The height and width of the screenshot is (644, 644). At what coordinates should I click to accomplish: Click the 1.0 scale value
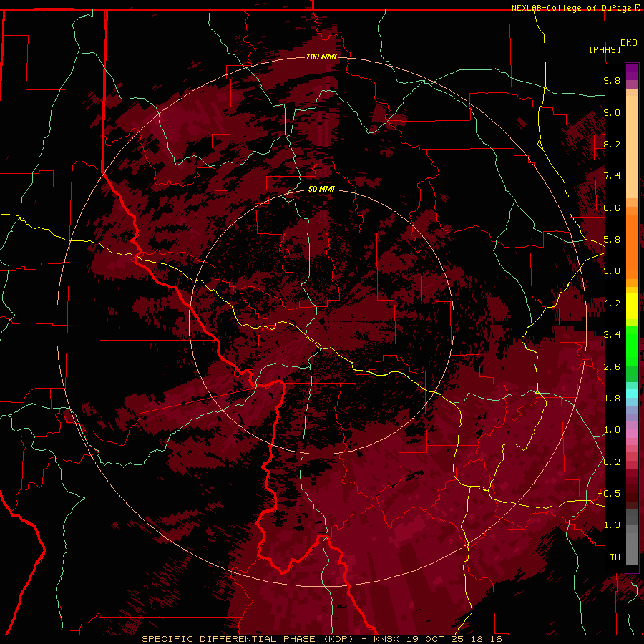(x=612, y=430)
